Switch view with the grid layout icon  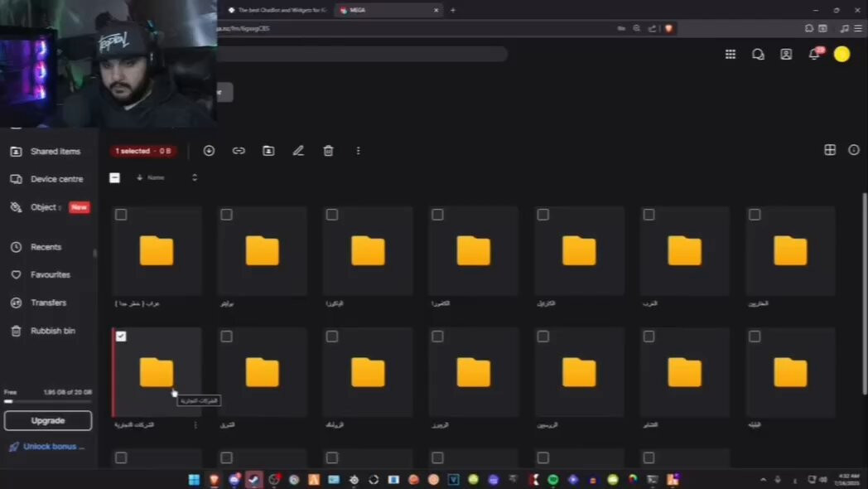pyautogui.click(x=830, y=149)
